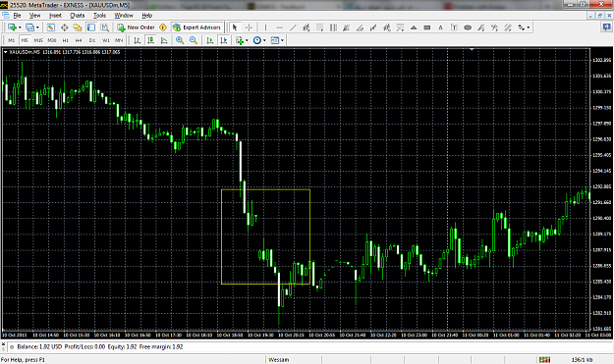The height and width of the screenshot is (364, 614).
Task: Expand the Indicators list dropdown arrow
Action: click(247, 40)
